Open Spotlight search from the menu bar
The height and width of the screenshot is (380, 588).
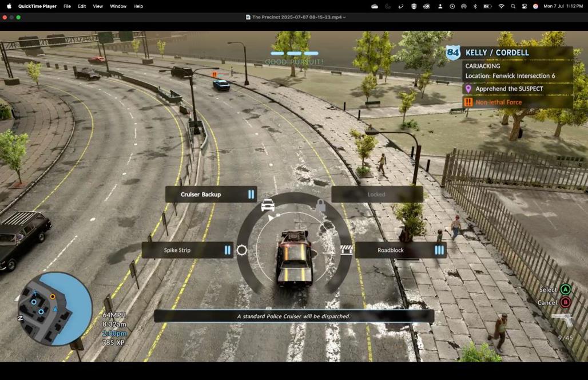(x=513, y=6)
